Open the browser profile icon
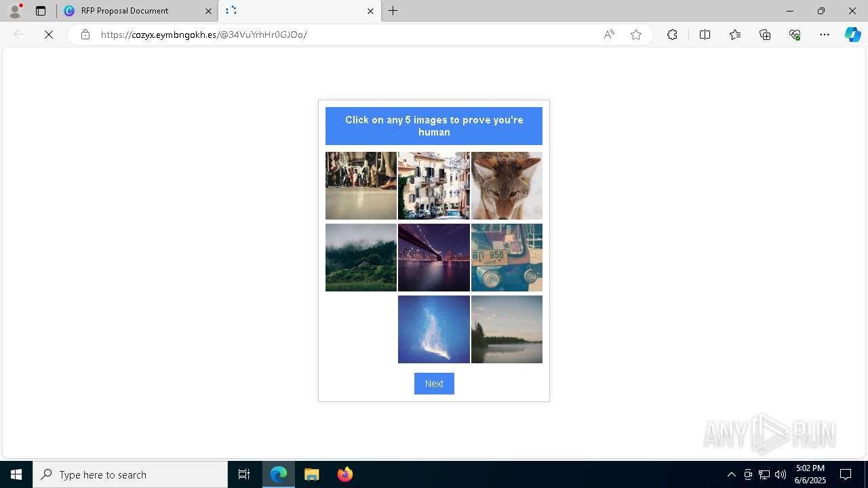 [15, 11]
